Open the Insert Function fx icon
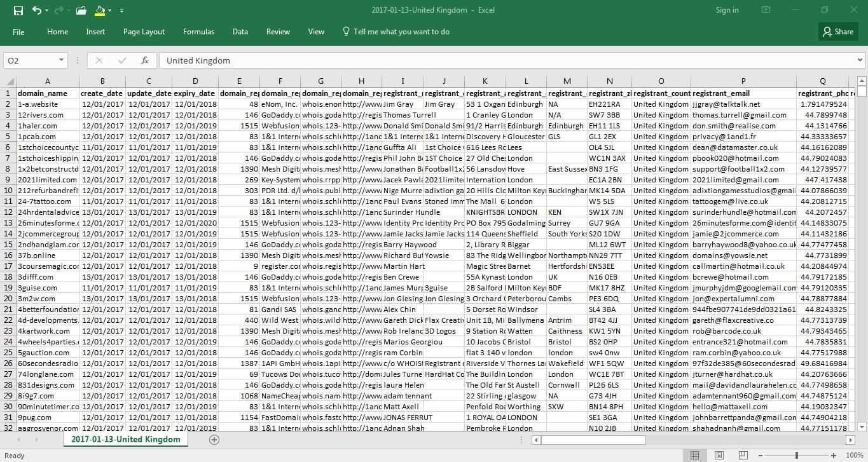This screenshot has height=462, width=868. 145,60
